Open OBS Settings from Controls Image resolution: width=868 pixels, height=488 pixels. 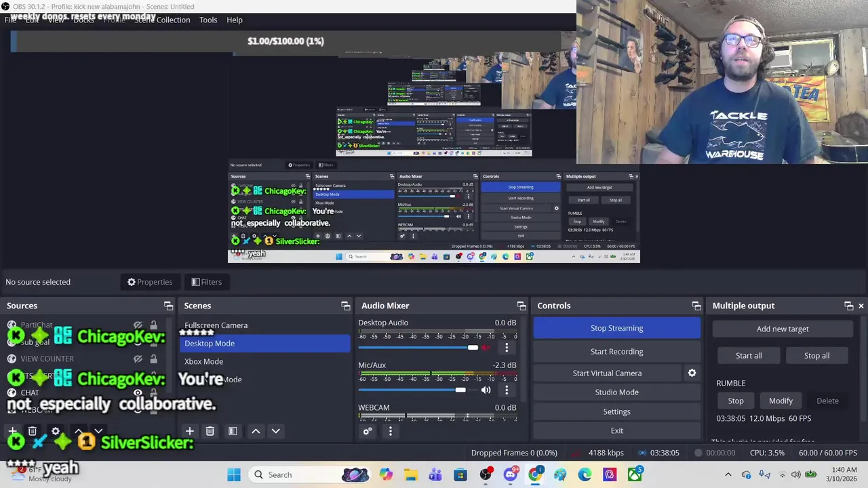tap(616, 411)
